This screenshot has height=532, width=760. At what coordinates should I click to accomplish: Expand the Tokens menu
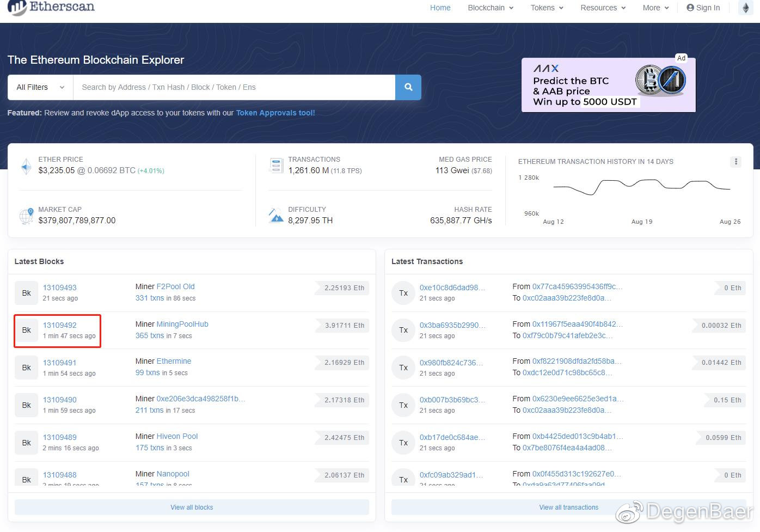click(547, 8)
